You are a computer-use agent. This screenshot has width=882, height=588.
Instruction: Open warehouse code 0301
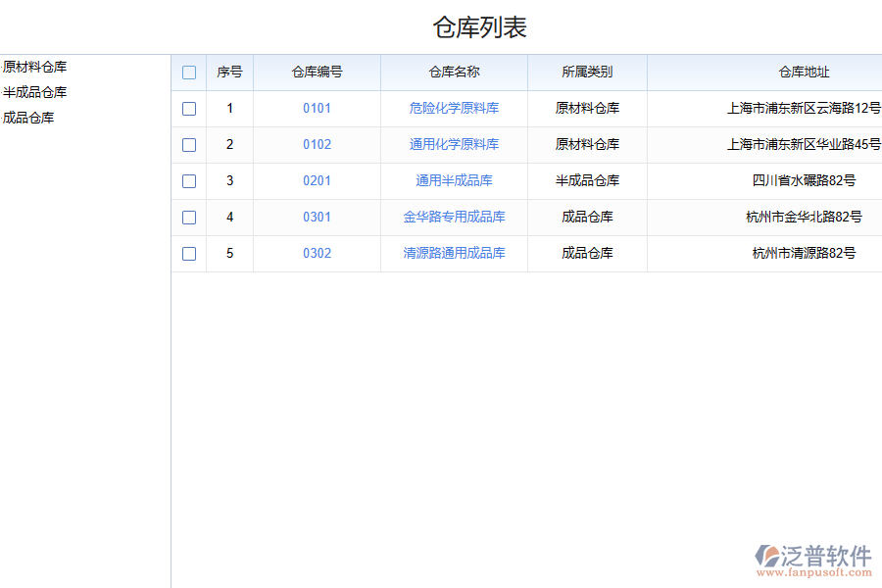(318, 217)
